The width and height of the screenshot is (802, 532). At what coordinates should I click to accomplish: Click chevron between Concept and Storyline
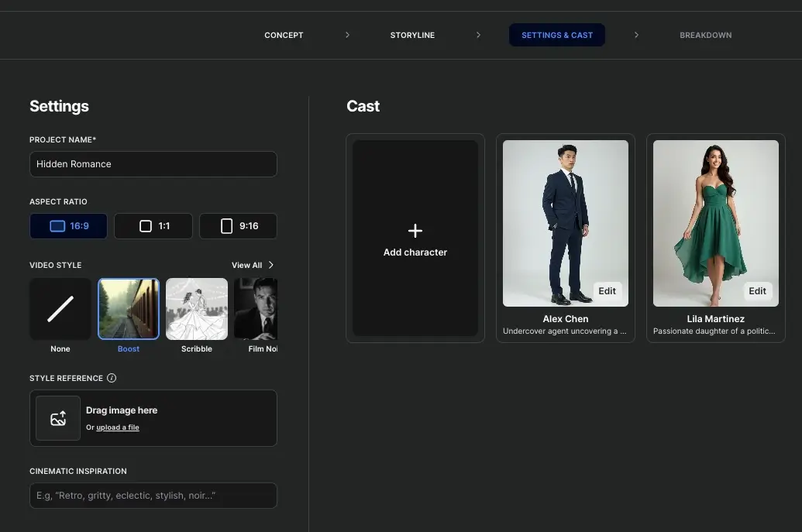pyautogui.click(x=347, y=35)
